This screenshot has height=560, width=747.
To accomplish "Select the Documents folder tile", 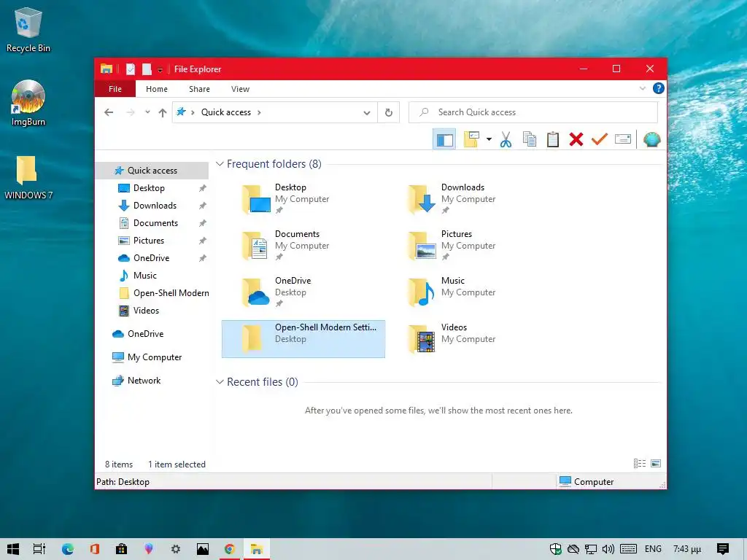I will 303,246.
